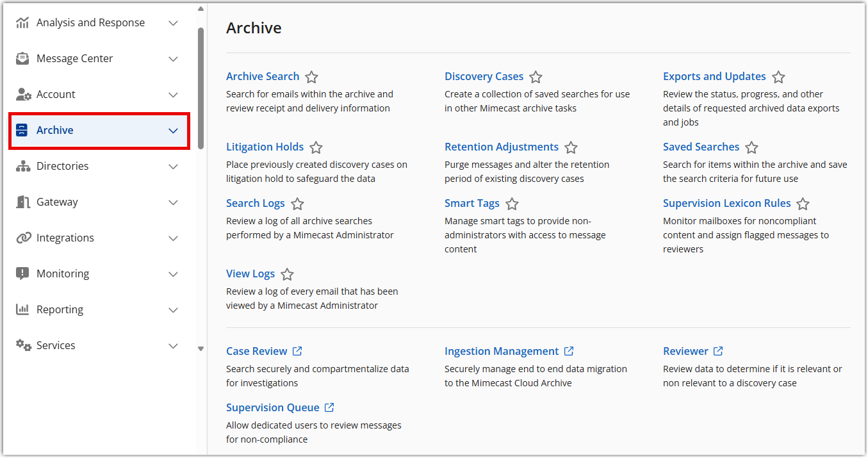Expand the Account section chevron
The height and width of the screenshot is (458, 868).
point(173,95)
